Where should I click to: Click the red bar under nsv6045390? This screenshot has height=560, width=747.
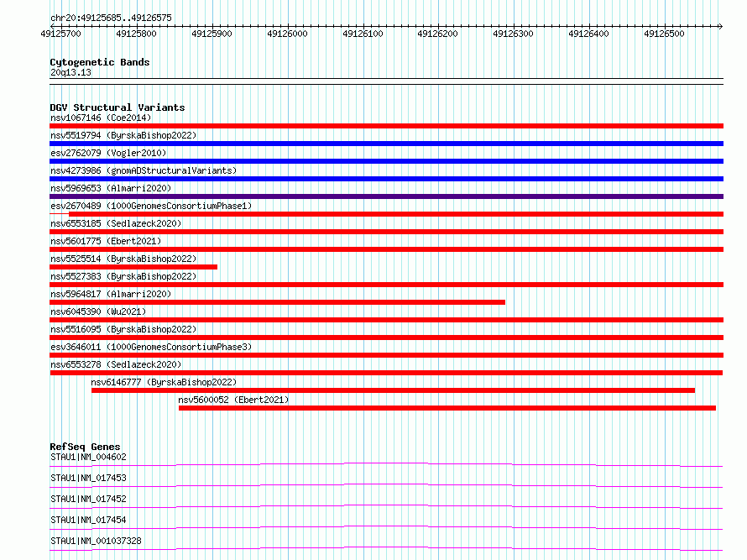(386, 320)
